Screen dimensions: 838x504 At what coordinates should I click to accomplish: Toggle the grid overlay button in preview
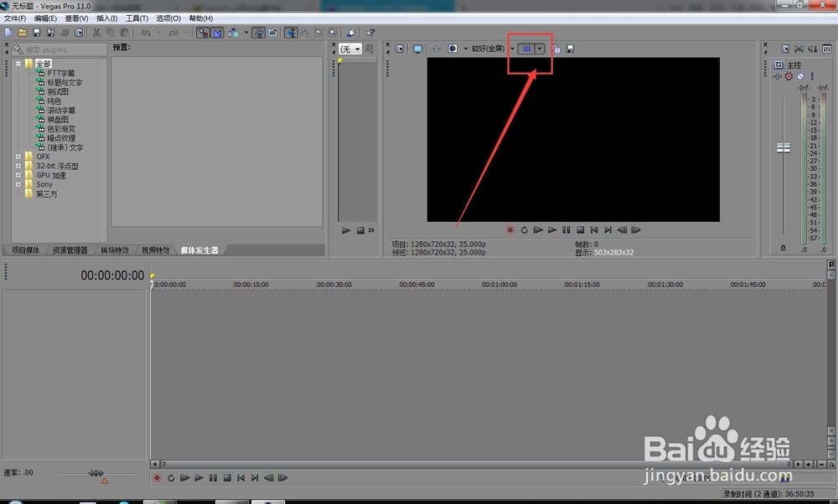526,49
